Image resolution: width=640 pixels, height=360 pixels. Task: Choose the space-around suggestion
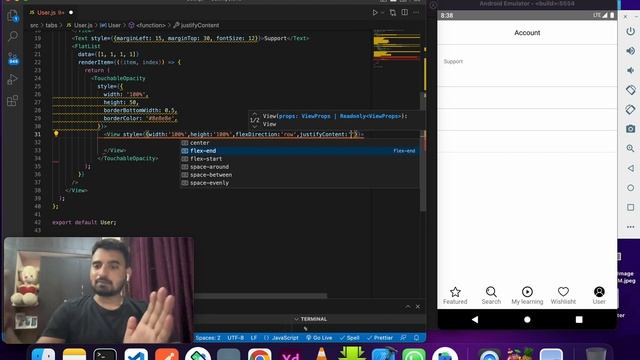tap(299, 167)
